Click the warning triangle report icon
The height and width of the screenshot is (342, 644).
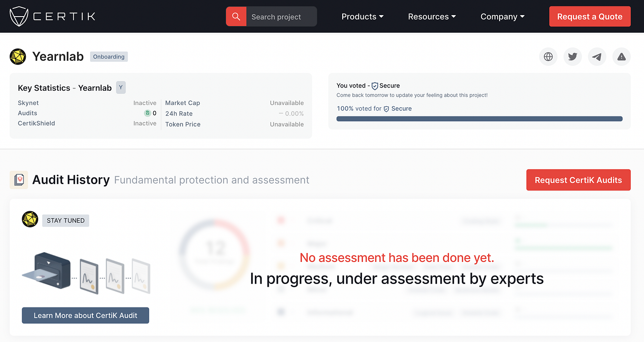621,57
